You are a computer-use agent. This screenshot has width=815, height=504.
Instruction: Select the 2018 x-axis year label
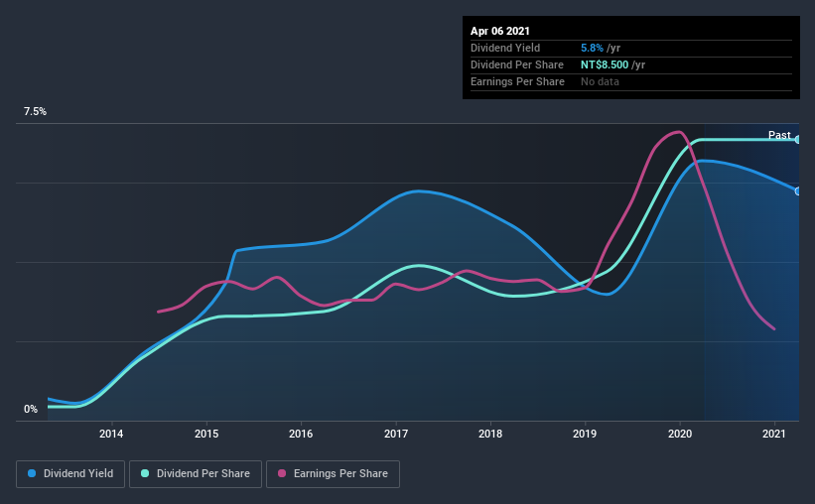(x=490, y=434)
